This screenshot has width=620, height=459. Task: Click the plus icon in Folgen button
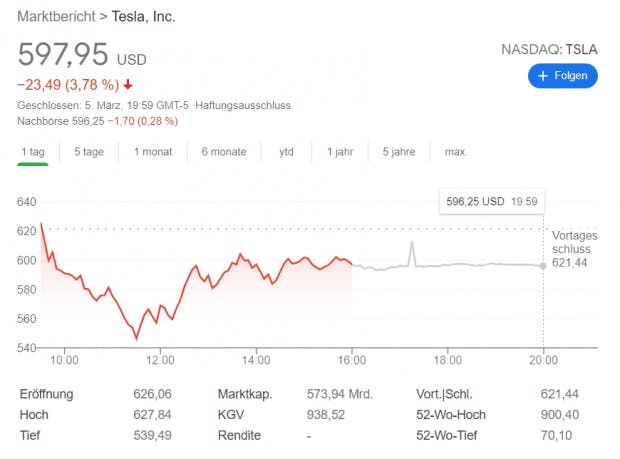pyautogui.click(x=543, y=76)
